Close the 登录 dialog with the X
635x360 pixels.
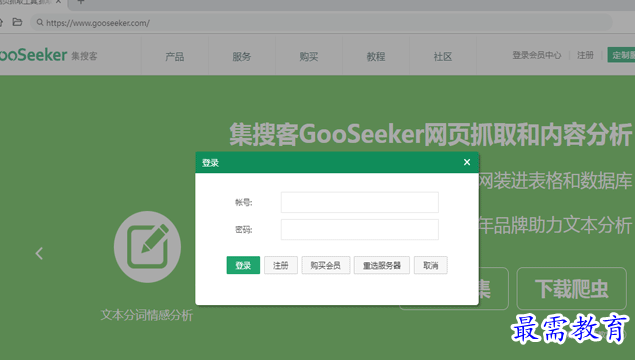(x=467, y=162)
